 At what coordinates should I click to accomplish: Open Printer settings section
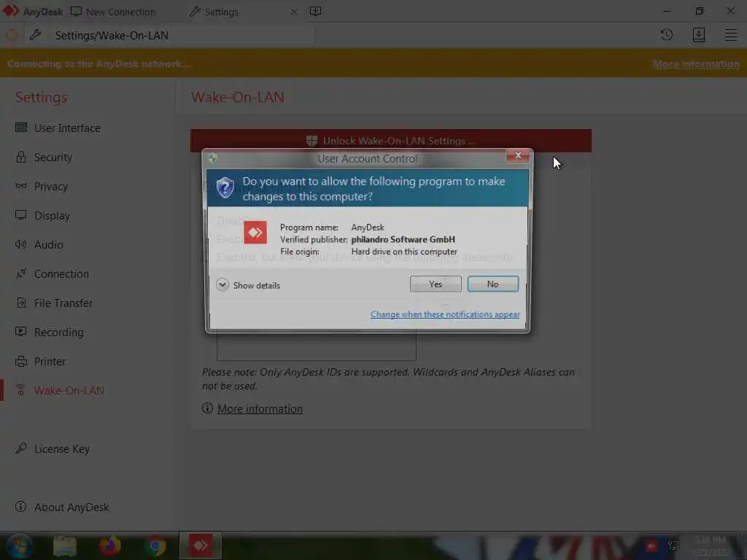pos(50,362)
